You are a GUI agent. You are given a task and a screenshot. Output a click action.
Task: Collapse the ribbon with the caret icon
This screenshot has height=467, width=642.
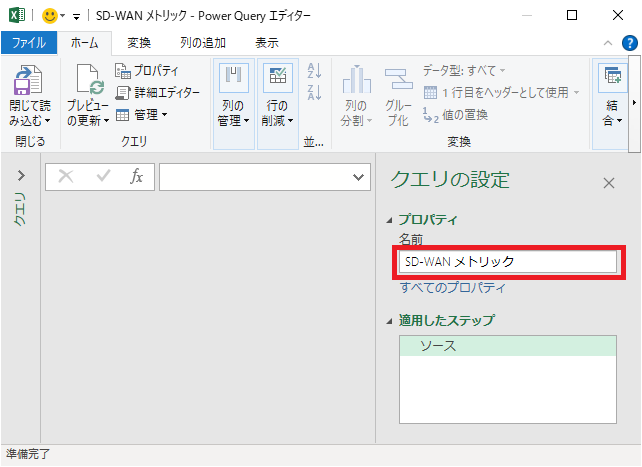point(608,43)
